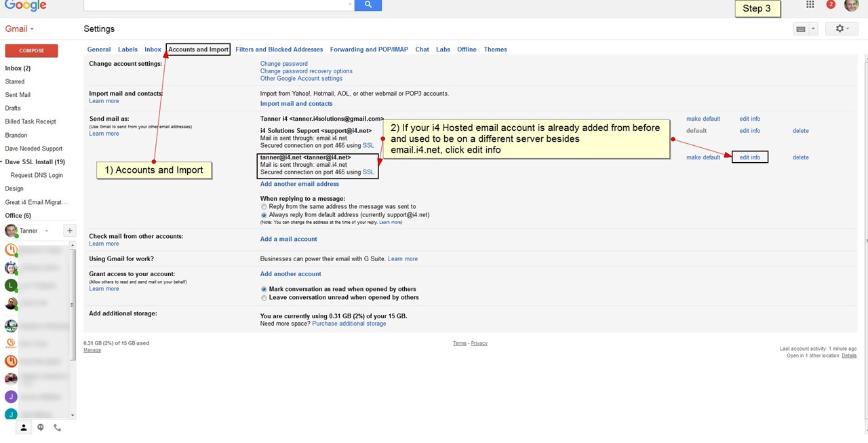Expand the search options arrow
Image resolution: width=868 pixels, height=443 pixels.
point(350,4)
